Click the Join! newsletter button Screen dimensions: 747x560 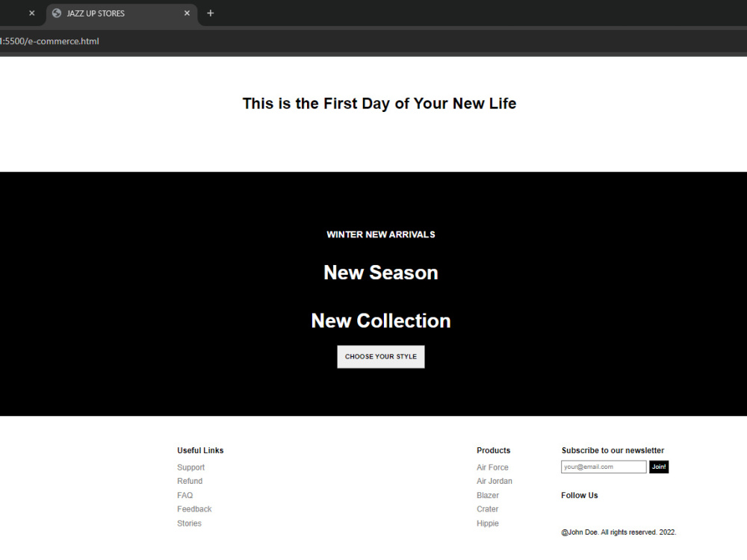click(x=659, y=467)
